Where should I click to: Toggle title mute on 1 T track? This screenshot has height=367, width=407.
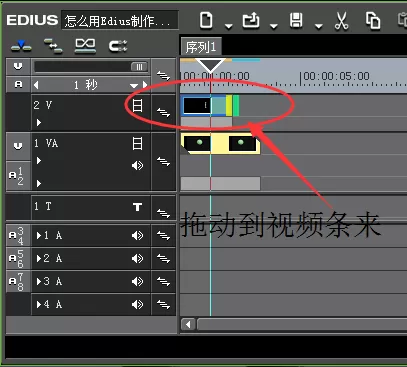pos(137,207)
